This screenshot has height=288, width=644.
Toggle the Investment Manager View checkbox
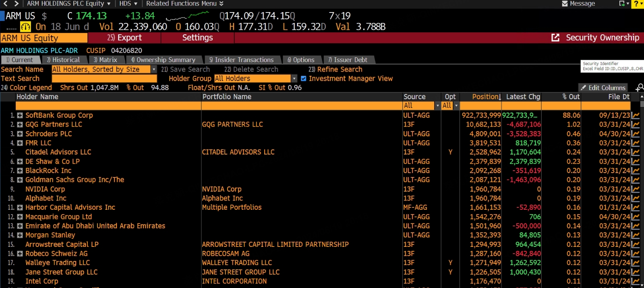click(x=304, y=79)
